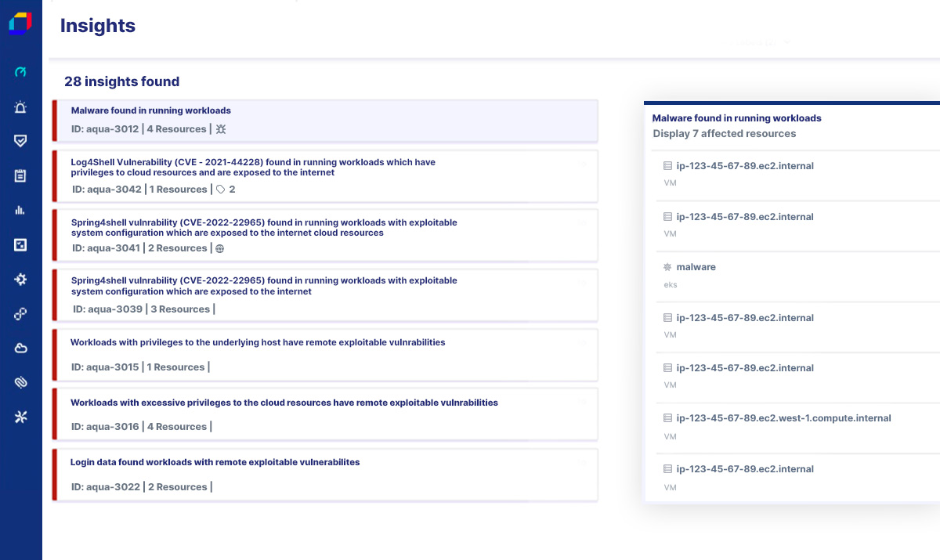
Task: Select the paperclip icon in sidebar
Action: point(21,382)
